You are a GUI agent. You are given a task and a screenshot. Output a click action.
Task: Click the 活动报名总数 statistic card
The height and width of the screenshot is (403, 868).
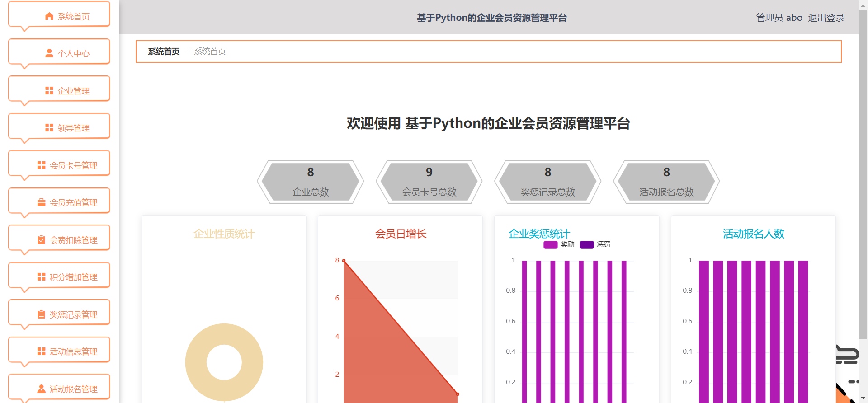click(666, 182)
